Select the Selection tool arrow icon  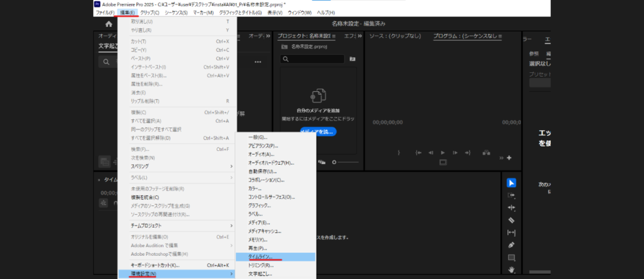(511, 183)
